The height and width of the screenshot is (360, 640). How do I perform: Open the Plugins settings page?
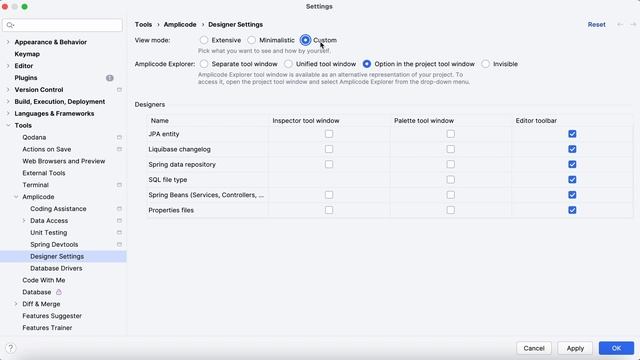26,78
